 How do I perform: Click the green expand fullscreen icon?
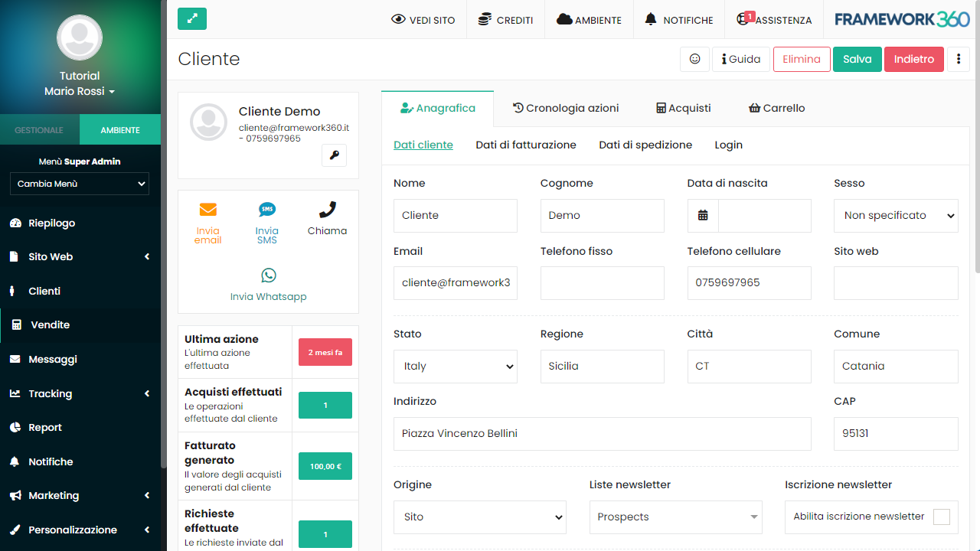tap(191, 19)
